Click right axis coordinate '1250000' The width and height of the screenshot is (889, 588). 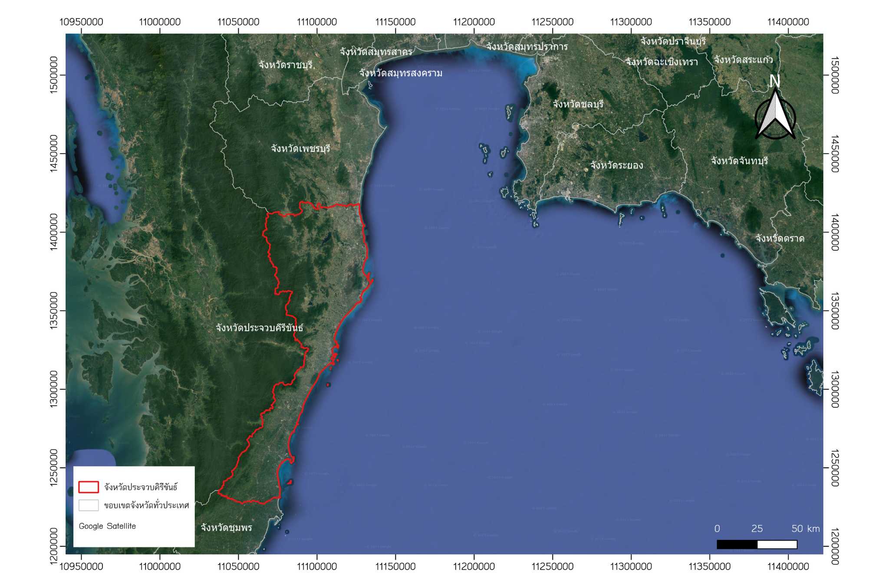pyautogui.click(x=835, y=468)
